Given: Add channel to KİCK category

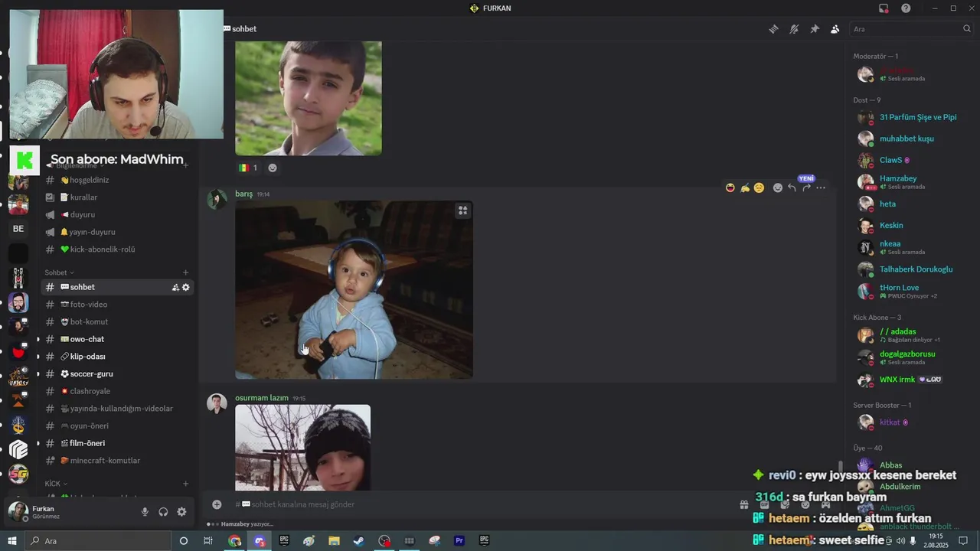Looking at the screenshot, I should click(x=185, y=484).
